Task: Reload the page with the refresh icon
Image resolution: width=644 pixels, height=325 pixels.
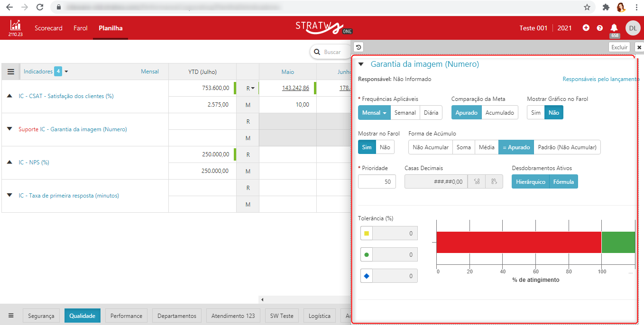Action: click(x=40, y=7)
